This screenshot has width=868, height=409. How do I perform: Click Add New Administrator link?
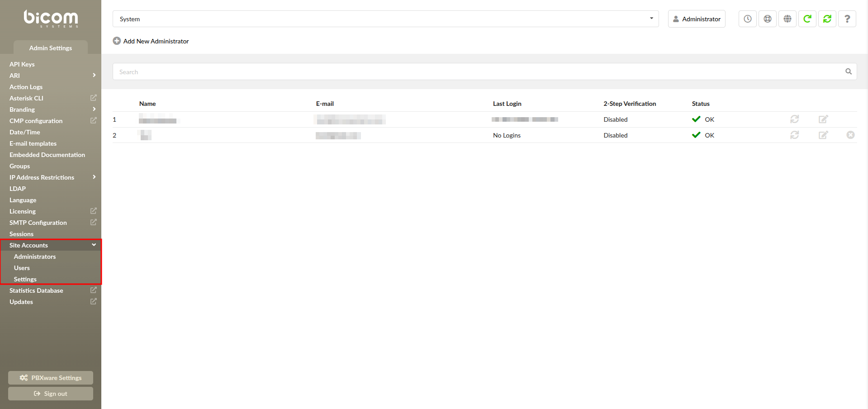pyautogui.click(x=156, y=41)
